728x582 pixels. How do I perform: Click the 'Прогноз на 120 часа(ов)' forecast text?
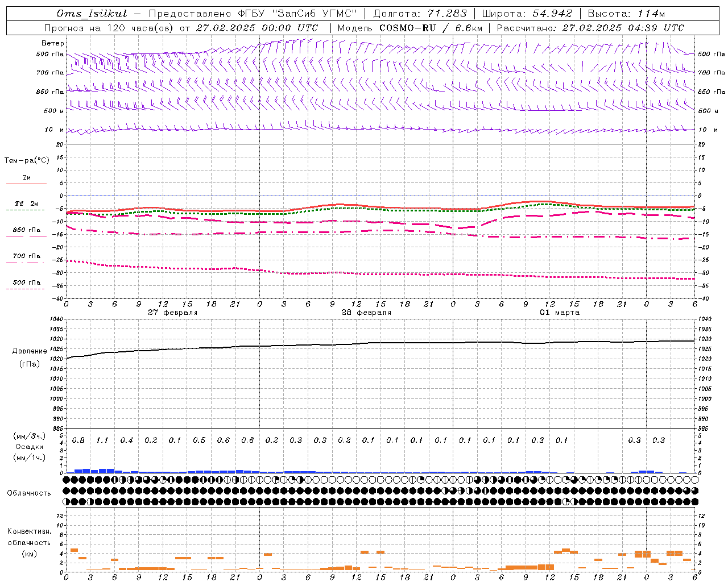click(108, 28)
